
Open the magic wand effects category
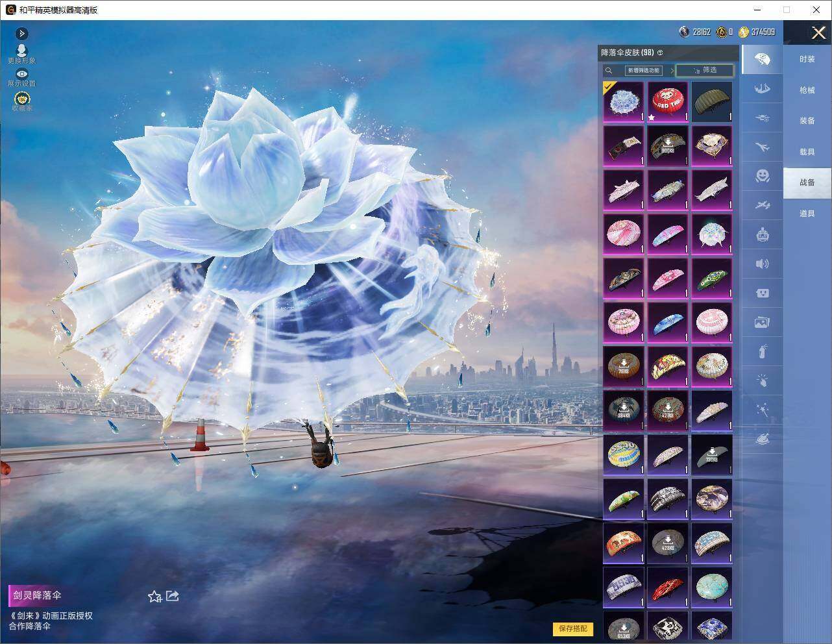coord(763,410)
